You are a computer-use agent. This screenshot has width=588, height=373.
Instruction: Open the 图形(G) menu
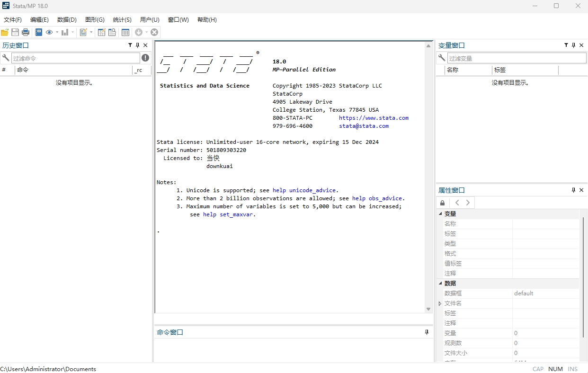point(95,20)
